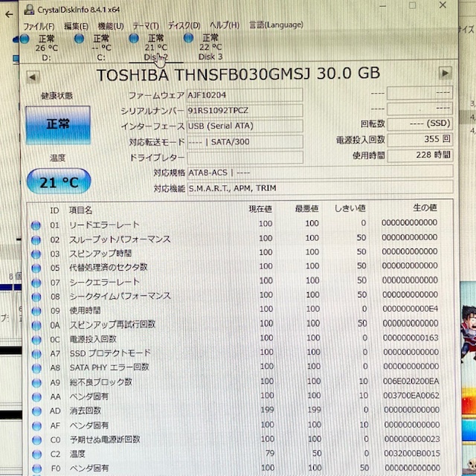Click status orb for 0A スピンアップ再試行回数
The image size is (476, 476).
(x=36, y=326)
